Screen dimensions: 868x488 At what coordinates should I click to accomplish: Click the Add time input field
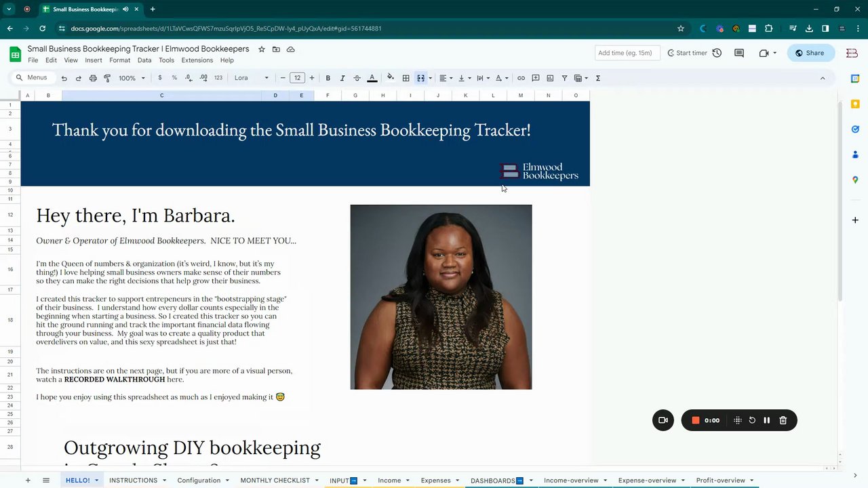[626, 53]
